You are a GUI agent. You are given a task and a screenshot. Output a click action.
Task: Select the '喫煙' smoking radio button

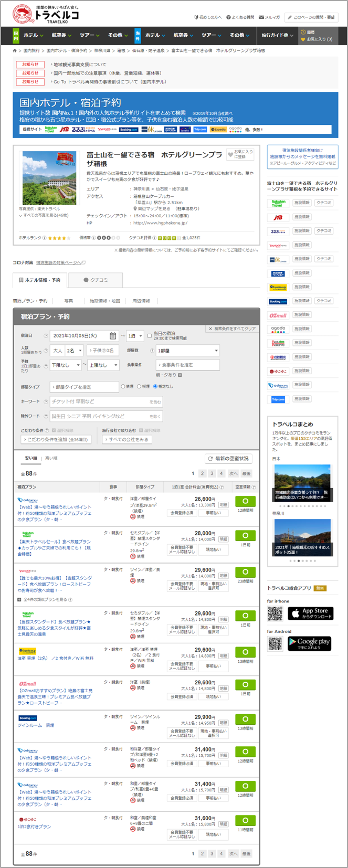tap(139, 387)
